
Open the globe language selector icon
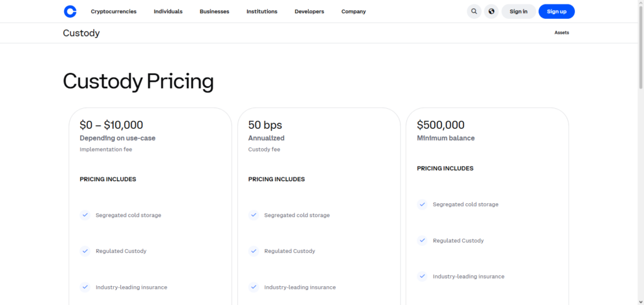[491, 11]
